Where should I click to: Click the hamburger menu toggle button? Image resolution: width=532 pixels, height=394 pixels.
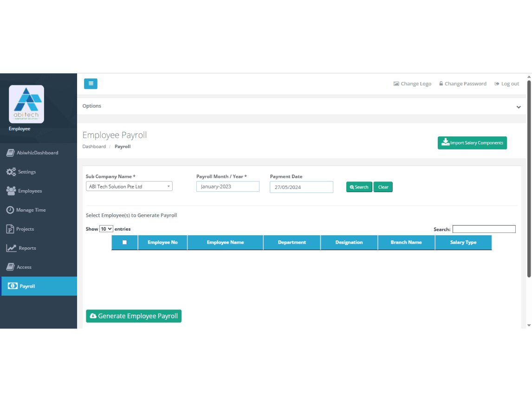(x=91, y=84)
